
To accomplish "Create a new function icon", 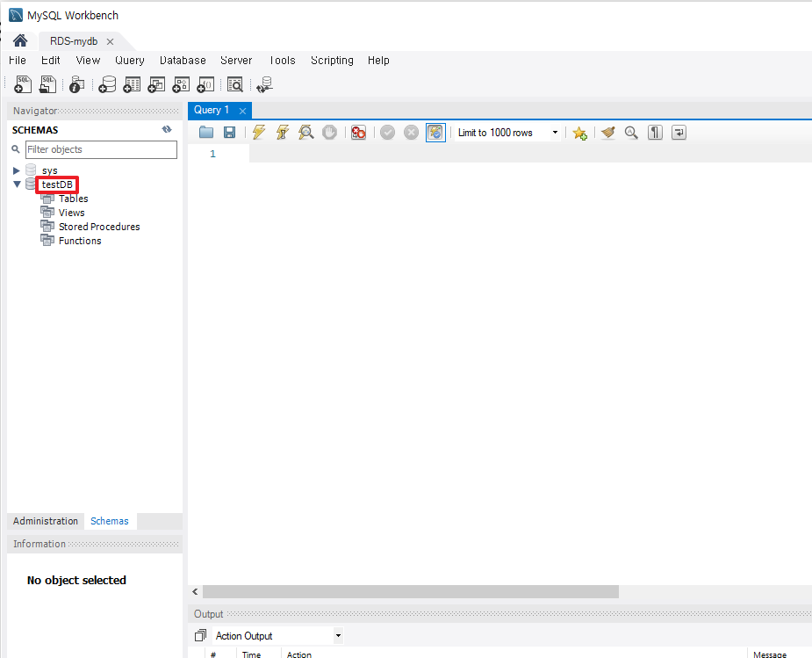I will 205,84.
